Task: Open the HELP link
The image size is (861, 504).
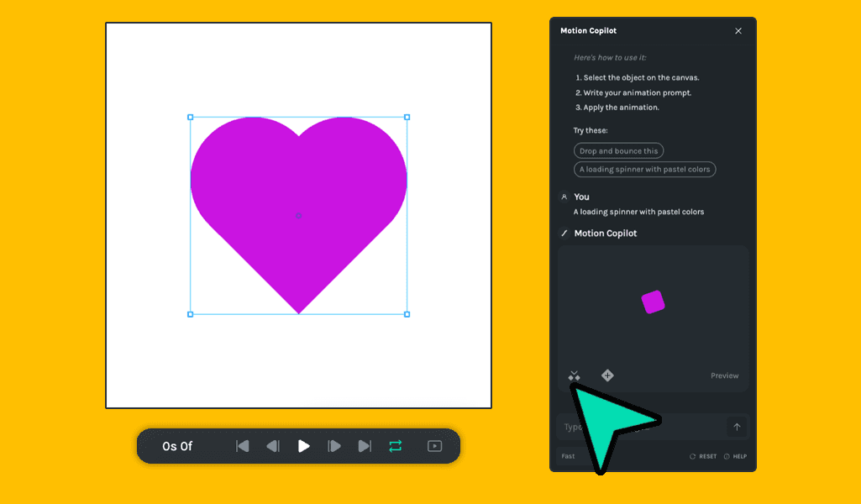Action: click(x=735, y=456)
